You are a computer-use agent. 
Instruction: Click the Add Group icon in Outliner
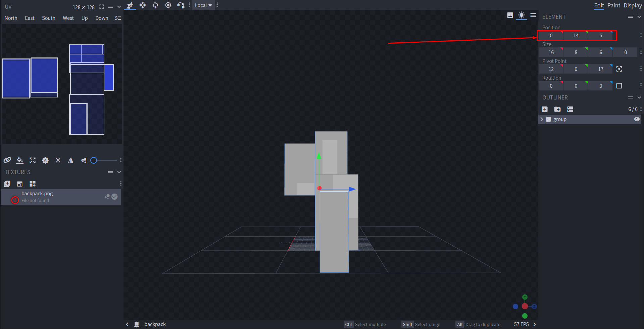(x=557, y=109)
